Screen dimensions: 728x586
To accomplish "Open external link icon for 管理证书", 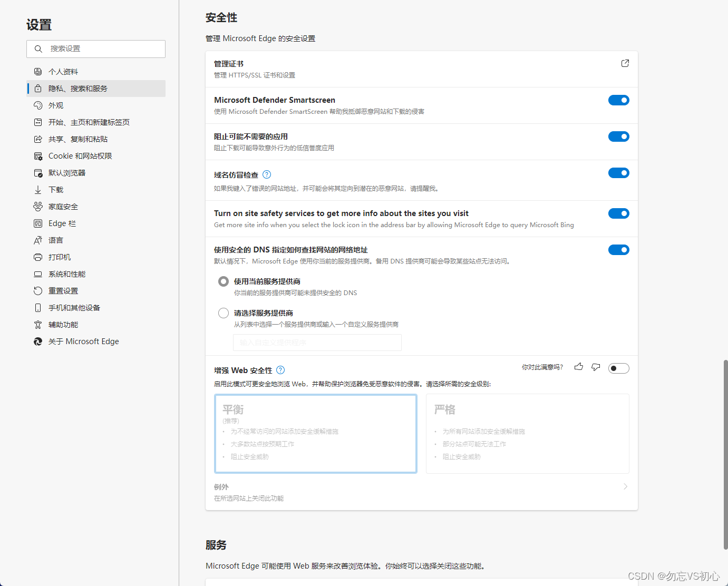I will [625, 63].
